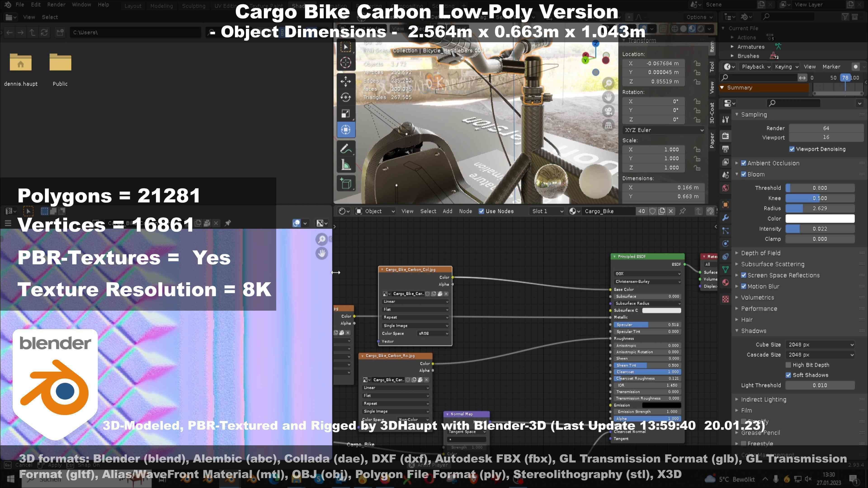
Task: Open GGX distribution dropdown in Principled BSDF
Action: 647,274
